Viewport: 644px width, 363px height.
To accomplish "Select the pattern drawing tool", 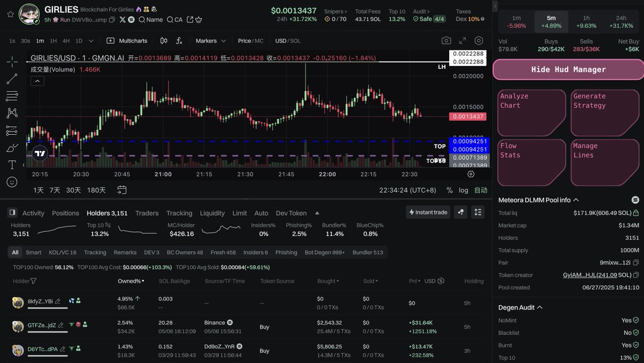I will point(12,113).
